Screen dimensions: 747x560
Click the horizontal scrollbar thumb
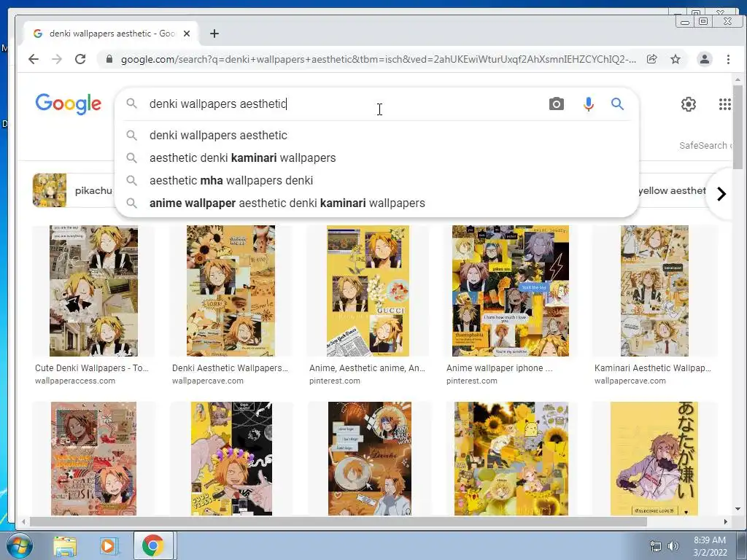(338, 522)
